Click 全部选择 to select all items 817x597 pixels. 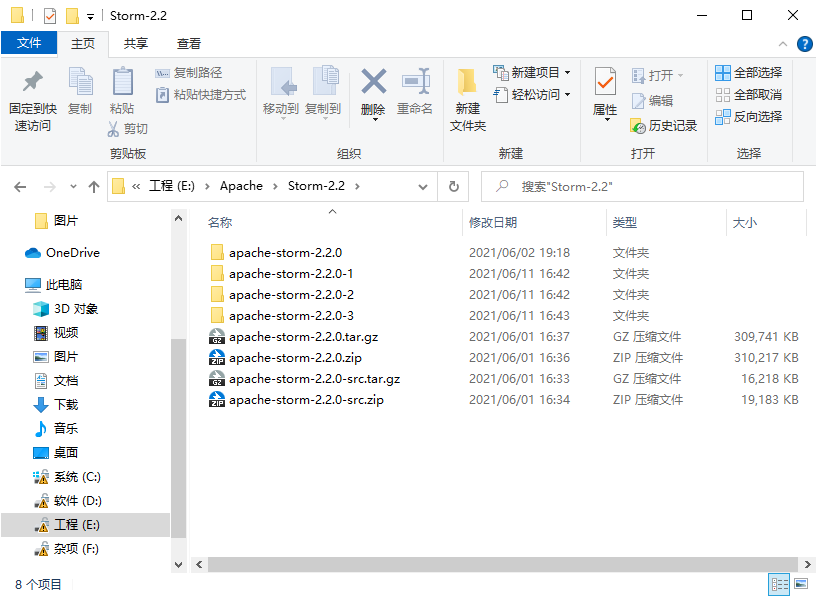click(x=748, y=73)
